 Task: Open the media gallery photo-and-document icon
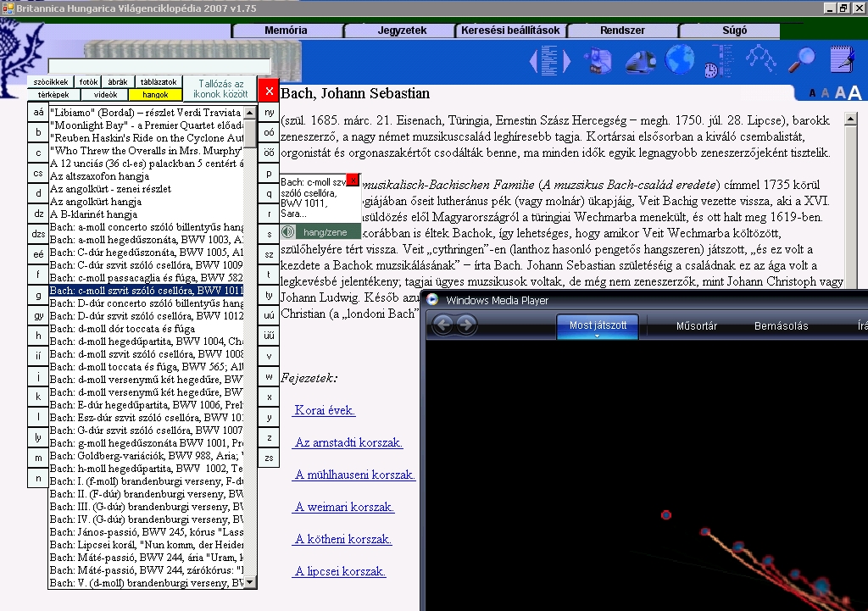pos(597,60)
